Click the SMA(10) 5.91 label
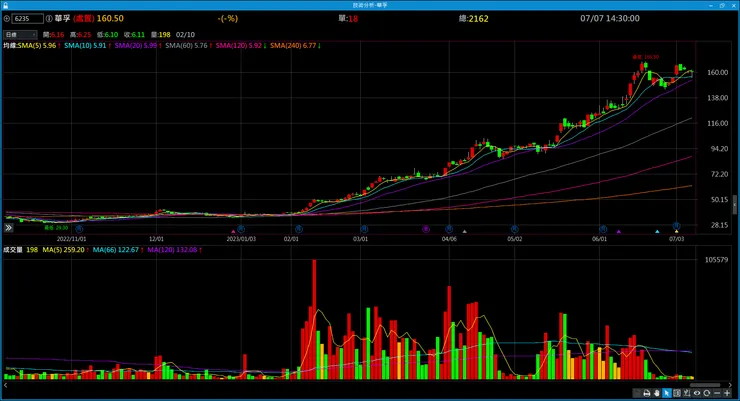This screenshot has width=740, height=401. coord(85,46)
